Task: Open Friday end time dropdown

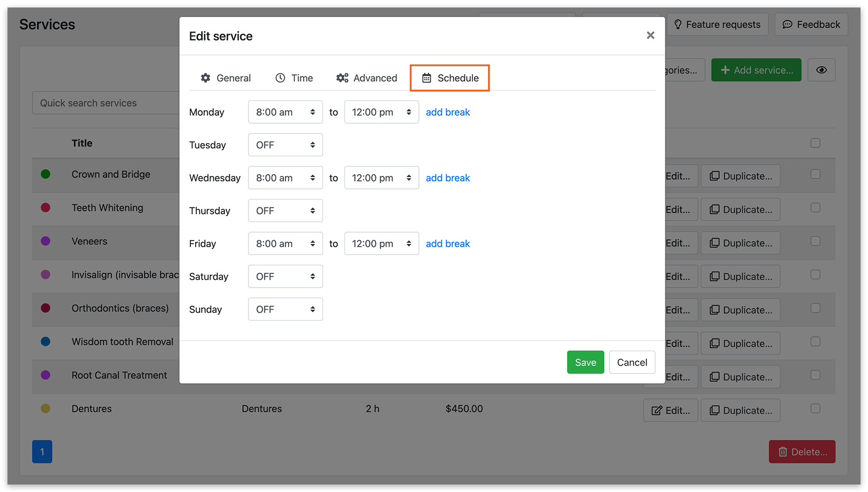Action: tap(382, 243)
